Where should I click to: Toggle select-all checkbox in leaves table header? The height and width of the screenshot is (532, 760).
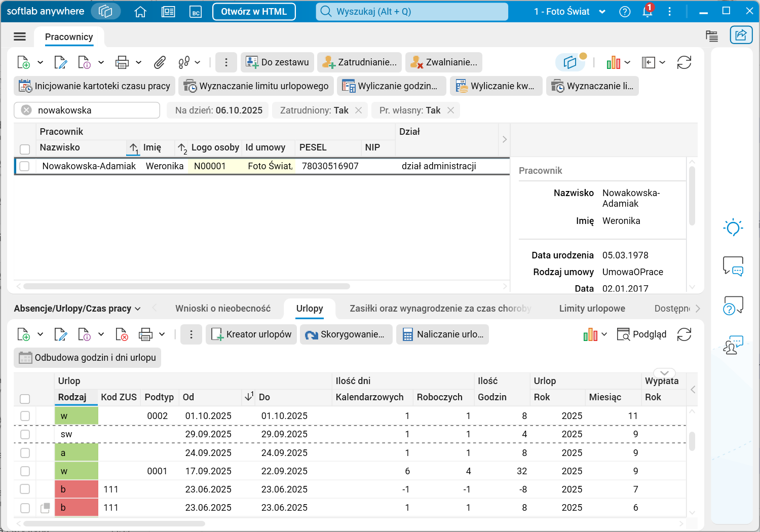pos(25,398)
